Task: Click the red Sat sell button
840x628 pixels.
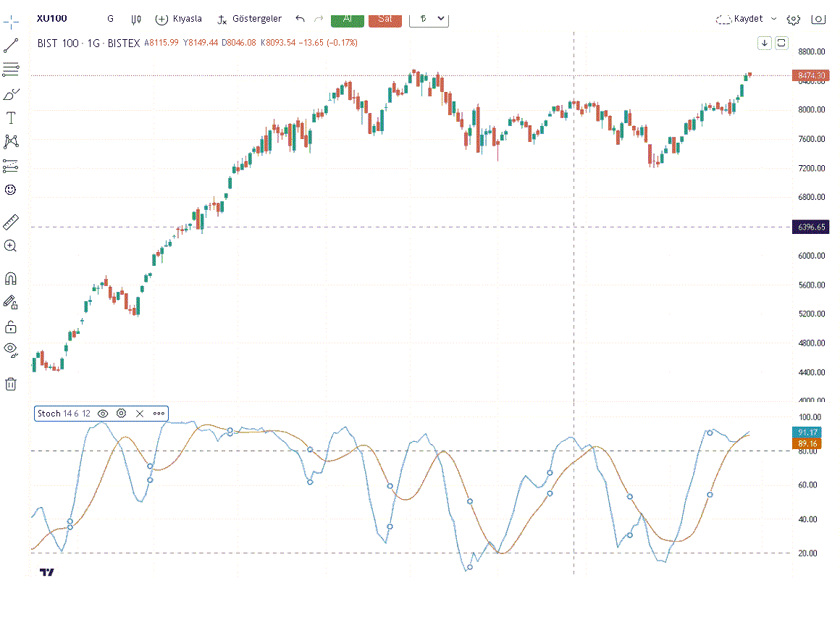Action: (385, 20)
